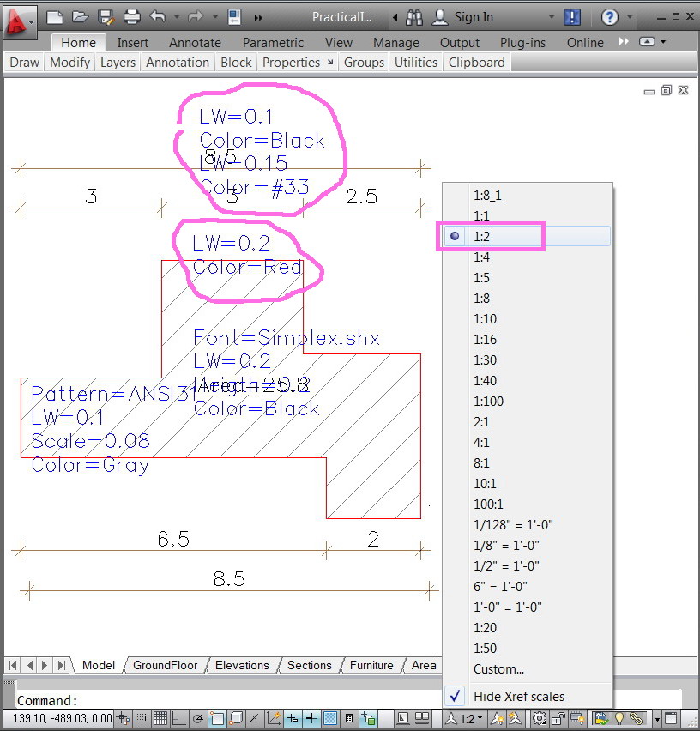Viewport: 700px width, 731px height.
Task: Click the Help question mark icon
Action: pos(610,17)
